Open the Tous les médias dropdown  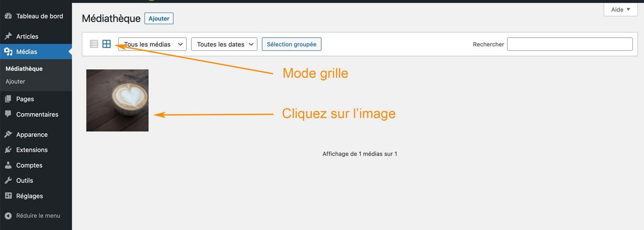coord(152,45)
